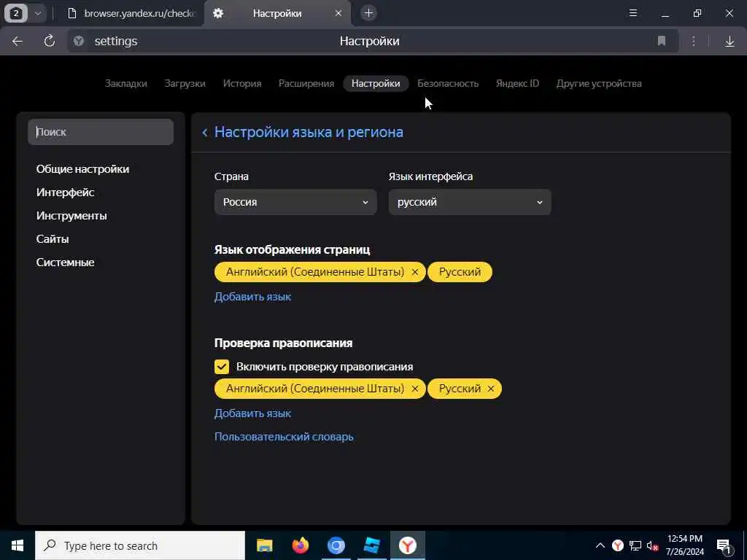This screenshot has height=560, width=747.
Task: Remove Английский from page display languages
Action: (x=414, y=272)
